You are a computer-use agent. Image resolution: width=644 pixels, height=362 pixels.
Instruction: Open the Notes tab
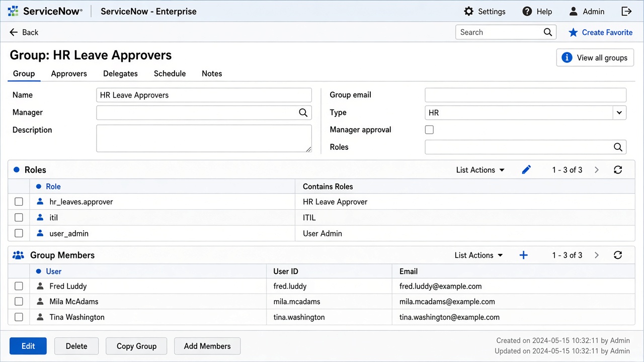pos(212,73)
